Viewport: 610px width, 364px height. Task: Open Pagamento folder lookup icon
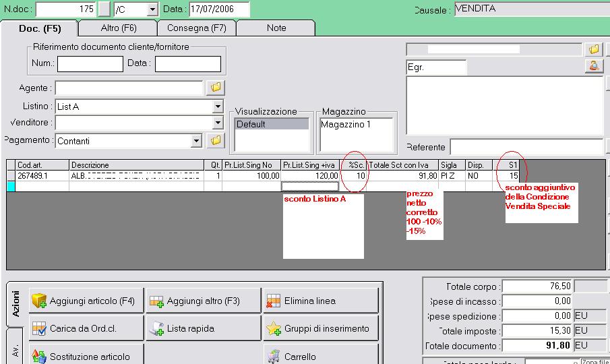click(x=216, y=140)
